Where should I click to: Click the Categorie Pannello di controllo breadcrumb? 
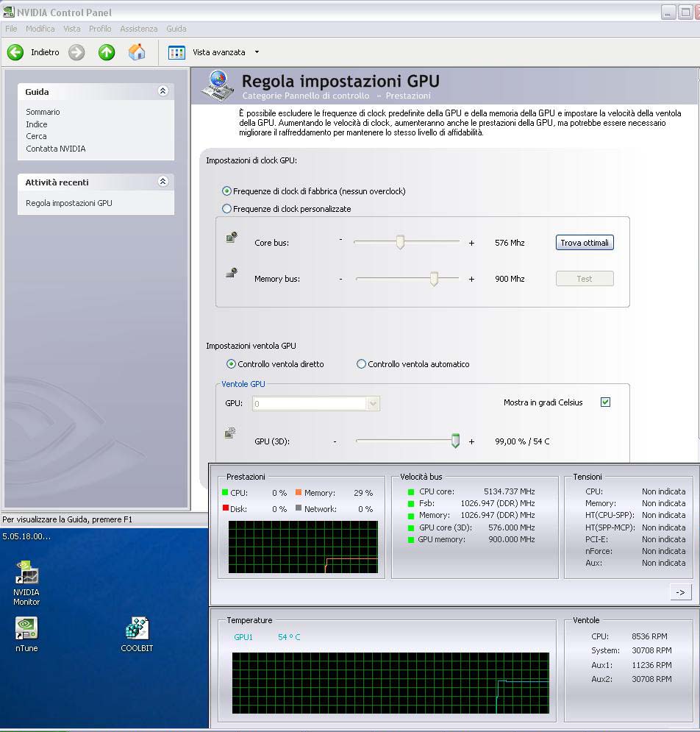click(306, 96)
